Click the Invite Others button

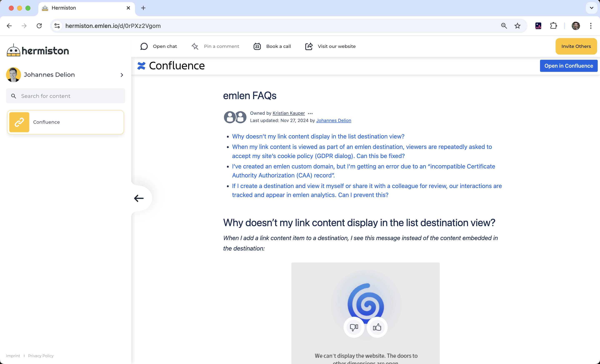click(x=576, y=46)
